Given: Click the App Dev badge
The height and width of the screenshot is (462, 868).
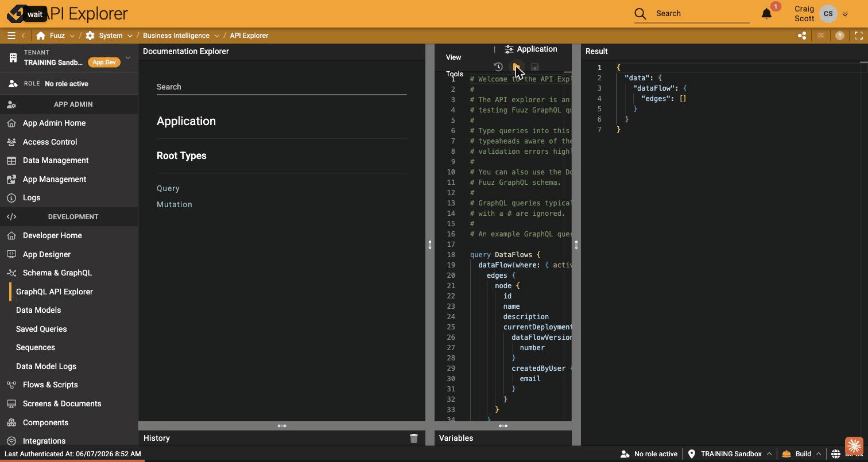Looking at the screenshot, I should (x=104, y=62).
